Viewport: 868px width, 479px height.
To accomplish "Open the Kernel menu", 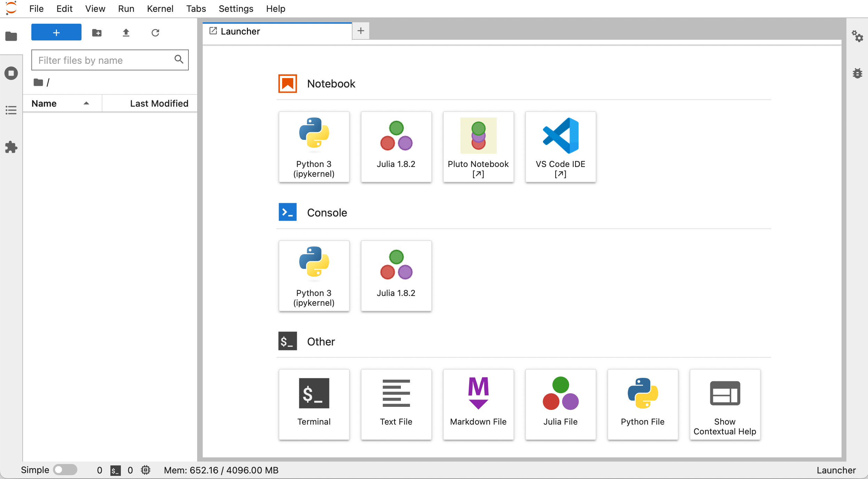I will (160, 9).
